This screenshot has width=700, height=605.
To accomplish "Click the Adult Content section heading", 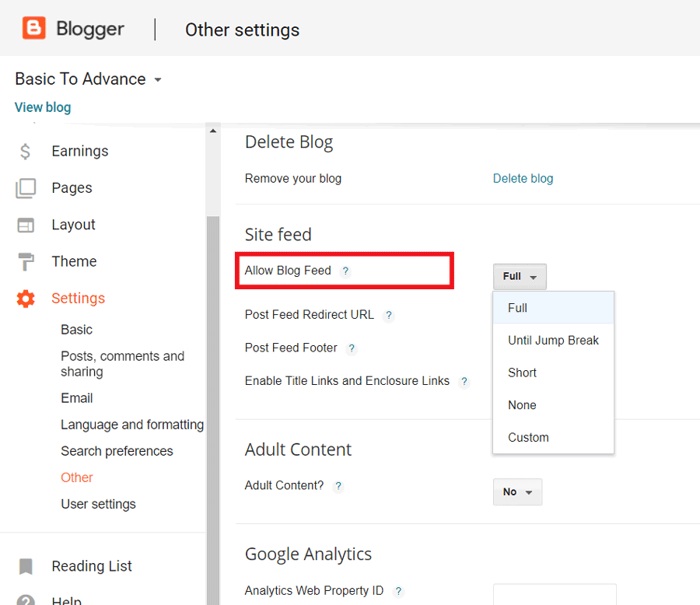I will 298,449.
